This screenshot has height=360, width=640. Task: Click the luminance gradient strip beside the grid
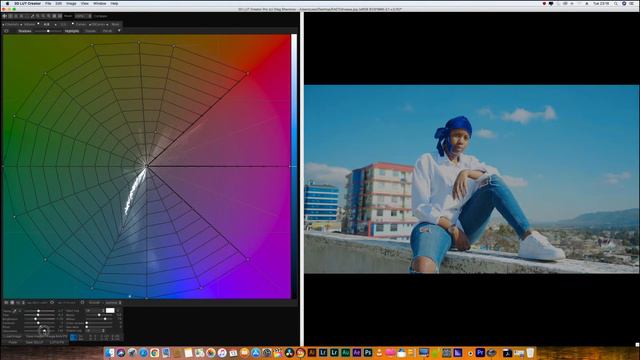[x=294, y=166]
